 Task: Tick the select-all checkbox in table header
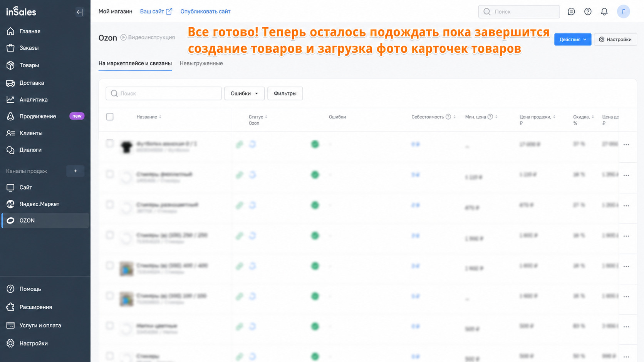[x=110, y=117]
